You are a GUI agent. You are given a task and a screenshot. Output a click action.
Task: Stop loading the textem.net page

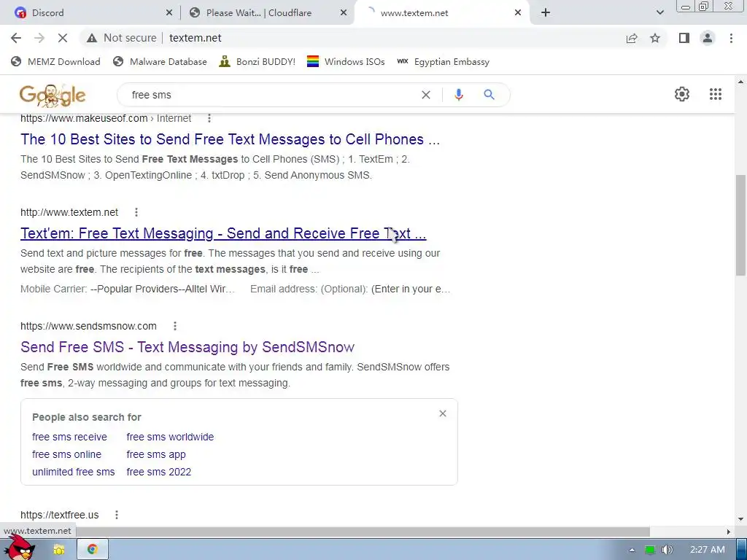pyautogui.click(x=63, y=38)
